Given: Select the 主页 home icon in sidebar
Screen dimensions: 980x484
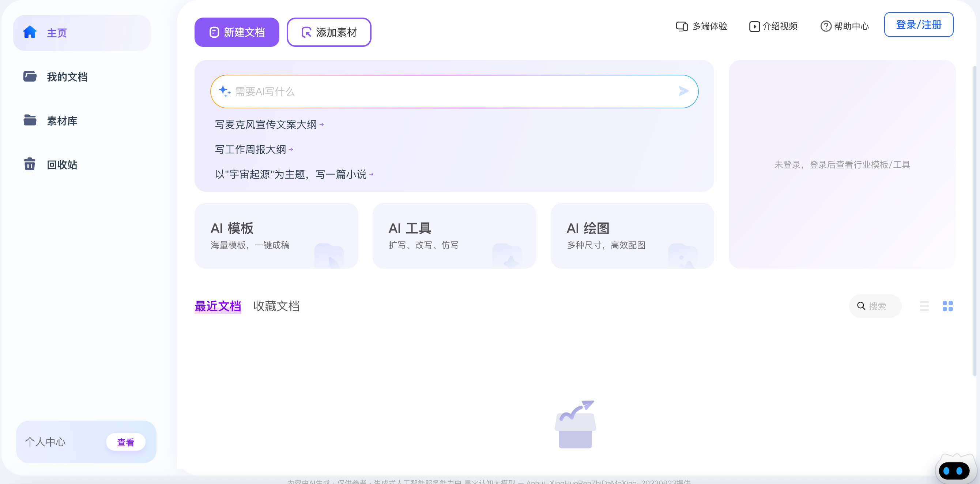Looking at the screenshot, I should coord(30,33).
